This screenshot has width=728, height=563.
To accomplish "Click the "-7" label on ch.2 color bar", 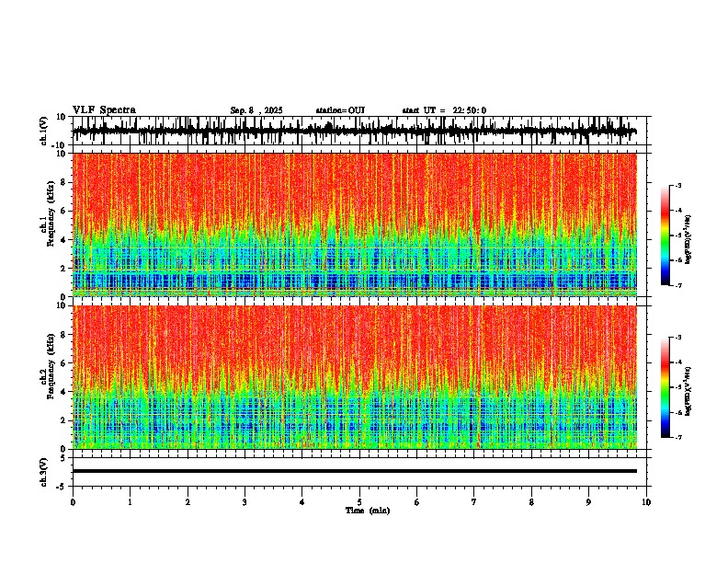I will click(677, 438).
